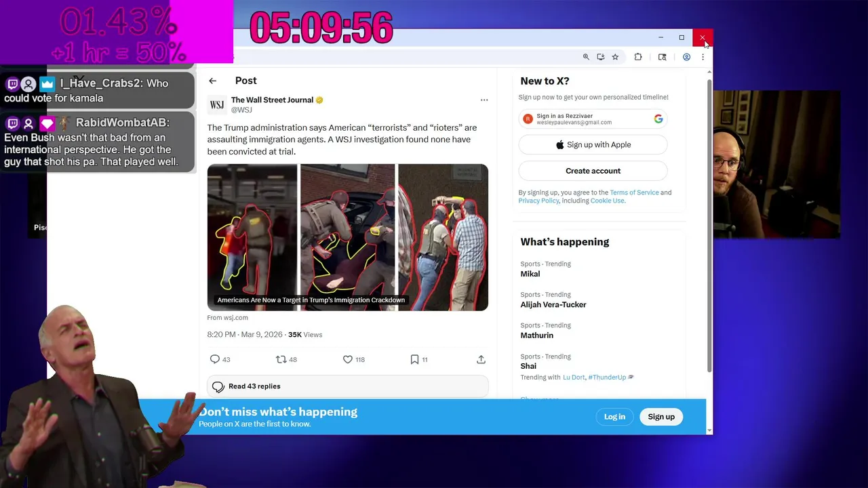
Task: Click the WSJ profile avatar
Action: click(x=217, y=105)
